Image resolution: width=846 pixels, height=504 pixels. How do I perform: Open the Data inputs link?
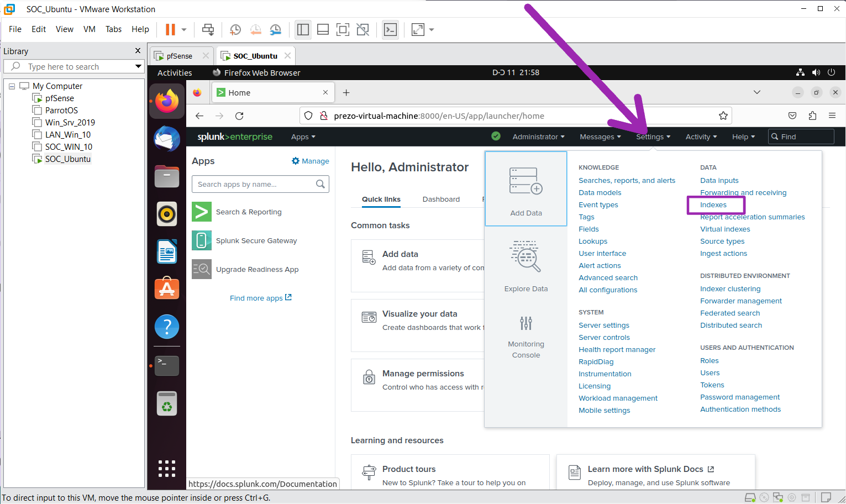pyautogui.click(x=719, y=181)
